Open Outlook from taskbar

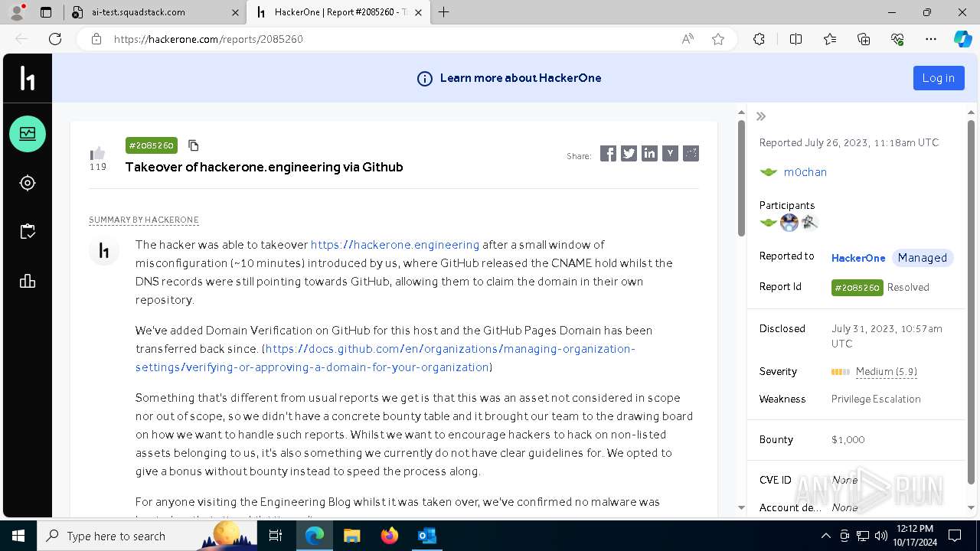[x=426, y=536]
